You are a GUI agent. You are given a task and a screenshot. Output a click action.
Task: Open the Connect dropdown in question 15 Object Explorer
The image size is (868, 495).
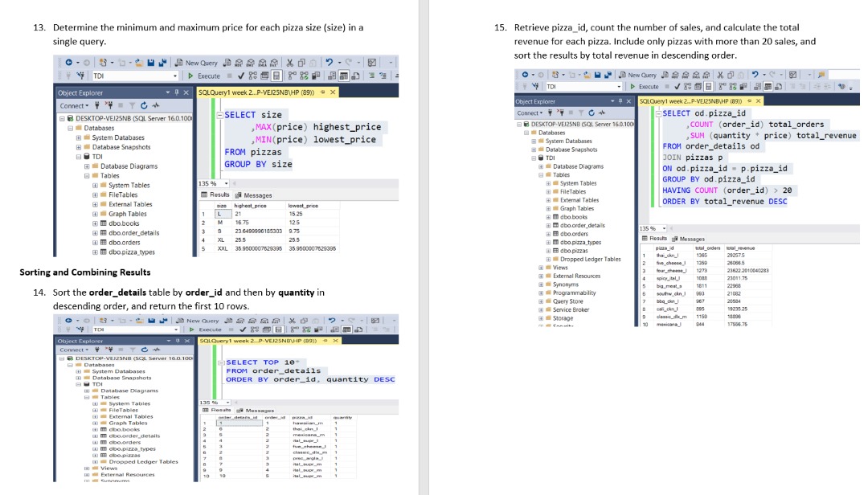click(530, 113)
